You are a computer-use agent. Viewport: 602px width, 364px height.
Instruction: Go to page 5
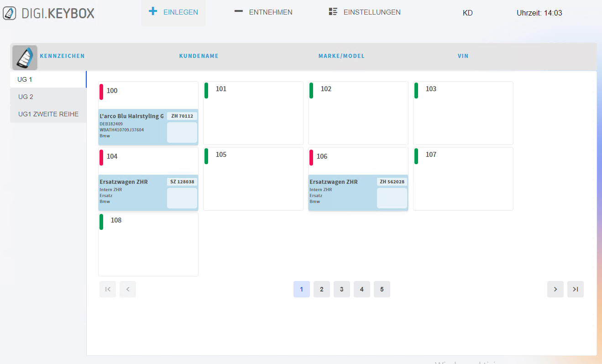tap(382, 289)
